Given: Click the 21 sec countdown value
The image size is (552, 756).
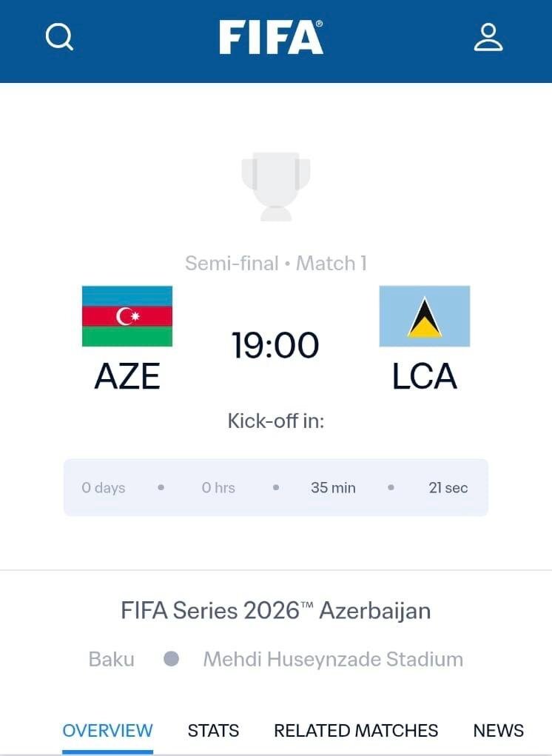Looking at the screenshot, I should pyautogui.click(x=448, y=488).
